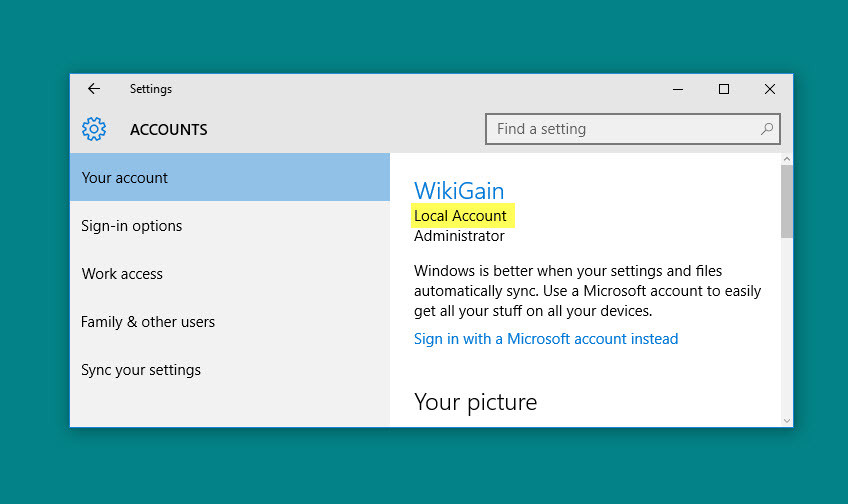Open Work access section

click(230, 274)
